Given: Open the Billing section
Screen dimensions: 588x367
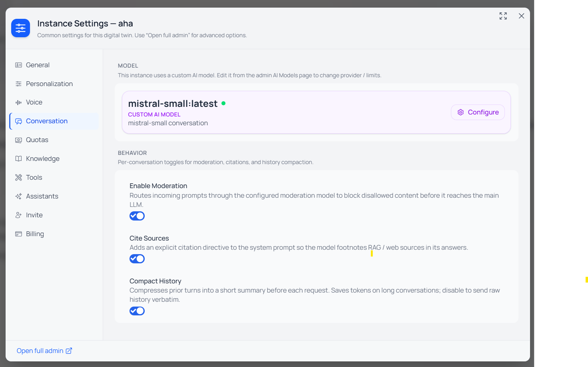Looking at the screenshot, I should coord(54,234).
